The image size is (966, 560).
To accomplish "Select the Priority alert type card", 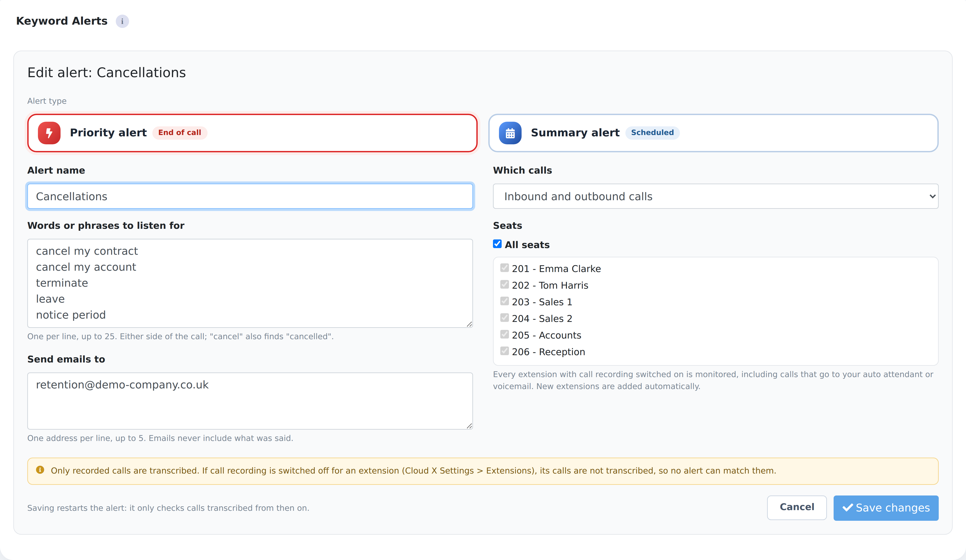I will pos(252,133).
